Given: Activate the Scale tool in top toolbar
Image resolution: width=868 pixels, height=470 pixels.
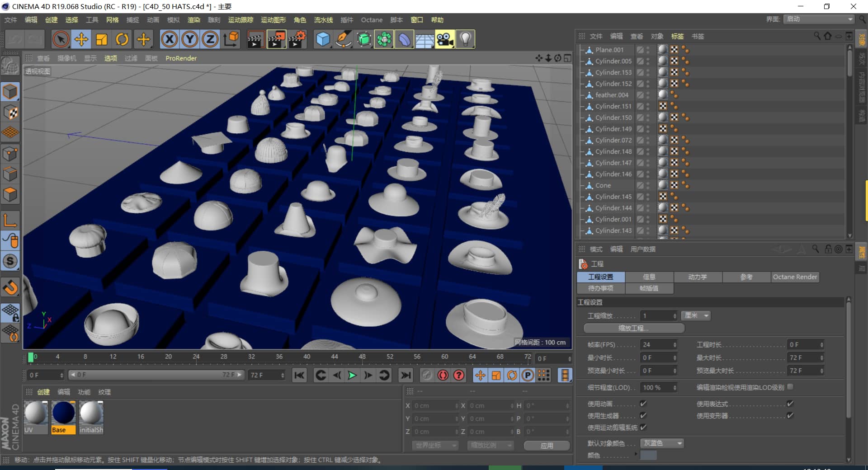Looking at the screenshot, I should 102,39.
